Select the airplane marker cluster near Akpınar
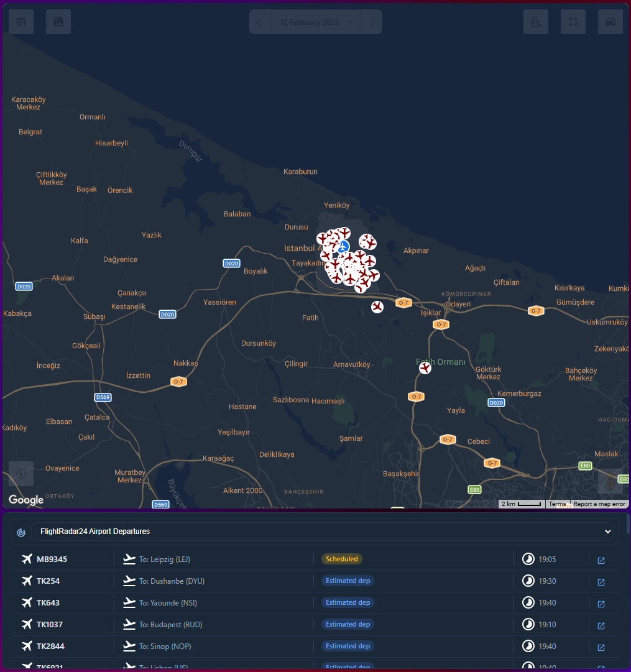The width and height of the screenshot is (631, 672). point(368,242)
